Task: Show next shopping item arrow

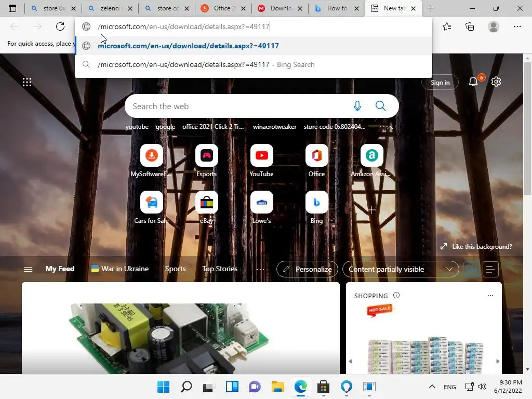Action: click(498, 362)
